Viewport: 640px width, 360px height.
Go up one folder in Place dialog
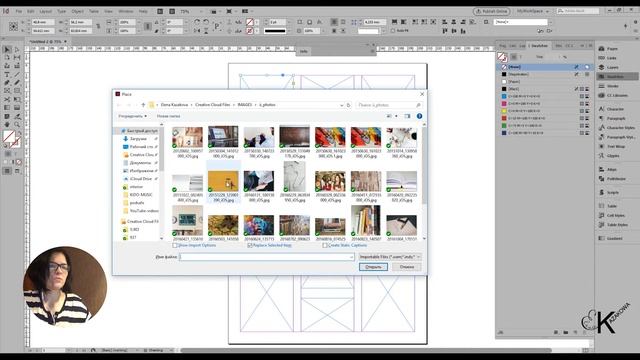tap(143, 105)
